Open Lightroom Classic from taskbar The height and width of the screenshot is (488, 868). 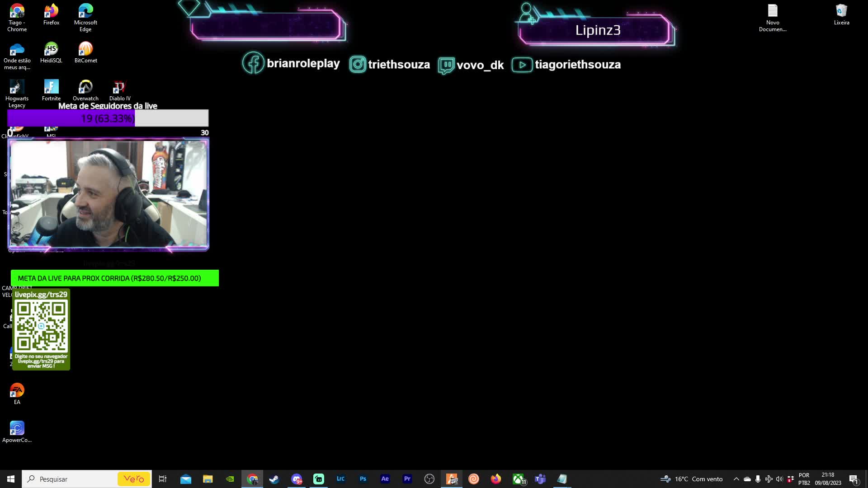pos(340,479)
